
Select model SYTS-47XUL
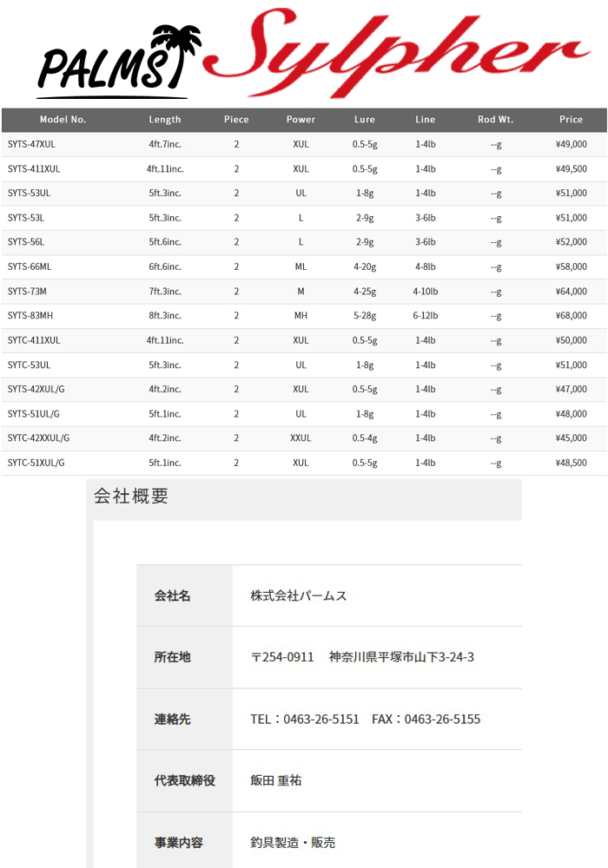[x=31, y=144]
